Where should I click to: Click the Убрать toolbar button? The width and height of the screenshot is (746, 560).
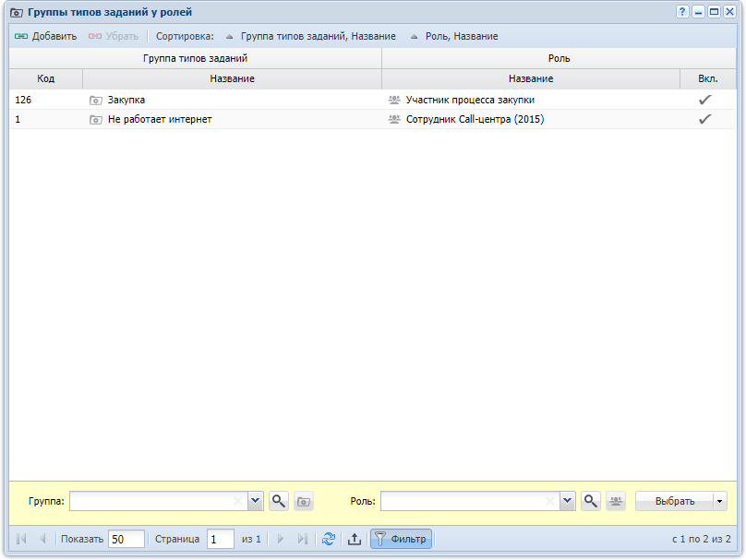(x=114, y=36)
